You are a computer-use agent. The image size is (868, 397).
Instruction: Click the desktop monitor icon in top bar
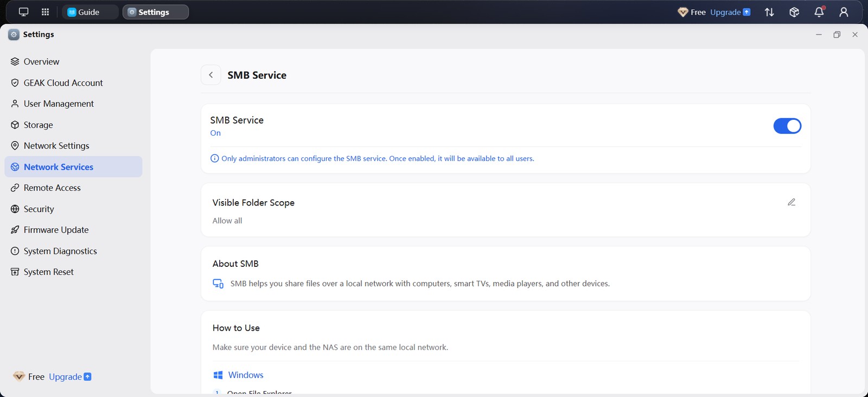(x=23, y=12)
